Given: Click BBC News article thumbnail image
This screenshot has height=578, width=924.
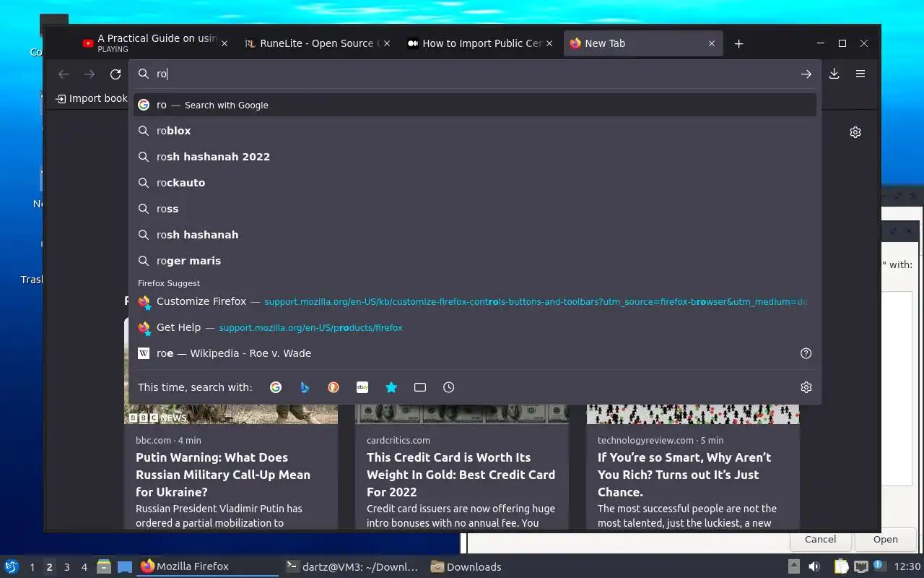Looking at the screenshot, I should (x=231, y=414).
